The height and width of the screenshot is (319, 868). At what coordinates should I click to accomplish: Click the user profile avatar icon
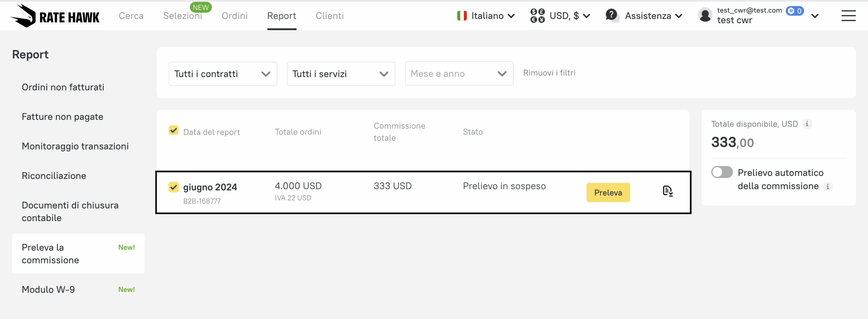click(705, 15)
